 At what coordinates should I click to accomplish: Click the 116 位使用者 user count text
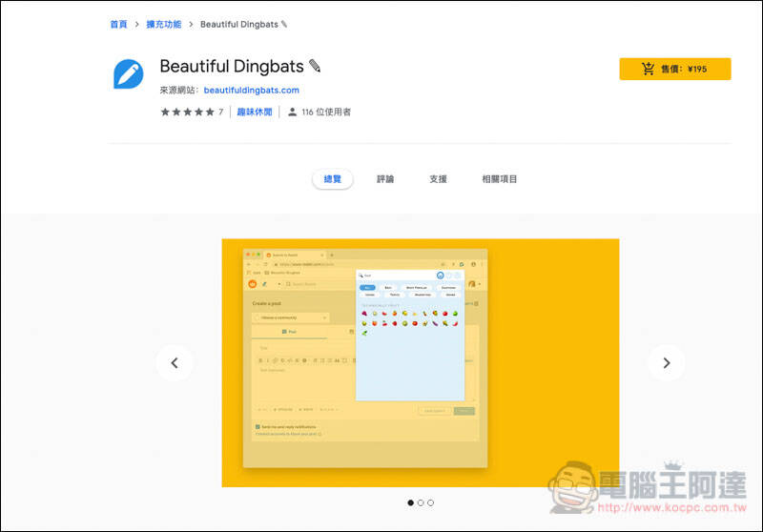[x=326, y=112]
